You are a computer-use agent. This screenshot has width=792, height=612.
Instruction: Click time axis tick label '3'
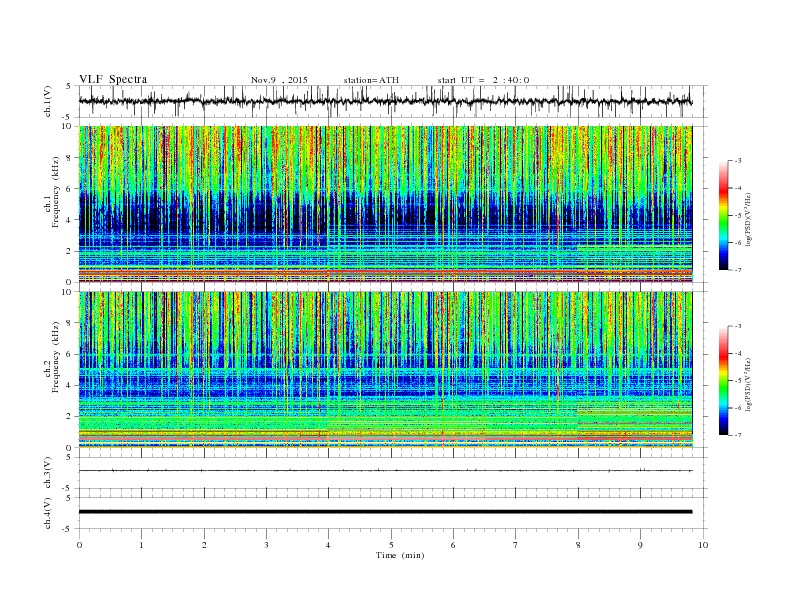tap(266, 545)
